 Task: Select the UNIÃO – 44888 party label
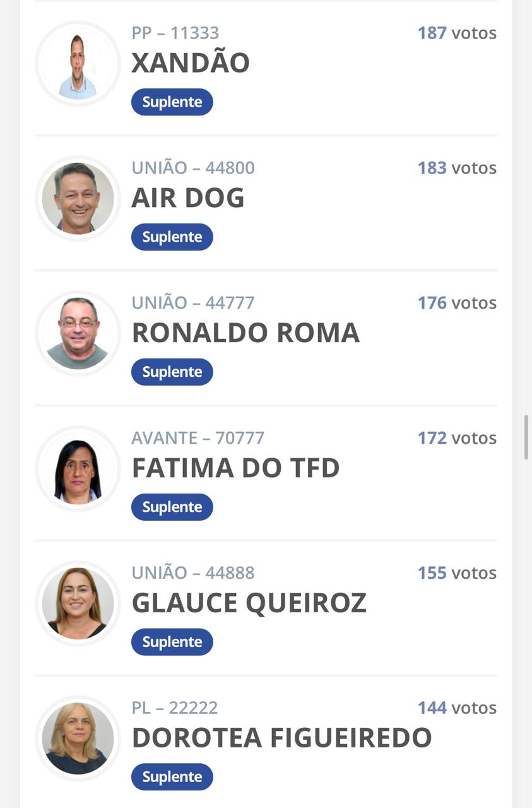193,573
